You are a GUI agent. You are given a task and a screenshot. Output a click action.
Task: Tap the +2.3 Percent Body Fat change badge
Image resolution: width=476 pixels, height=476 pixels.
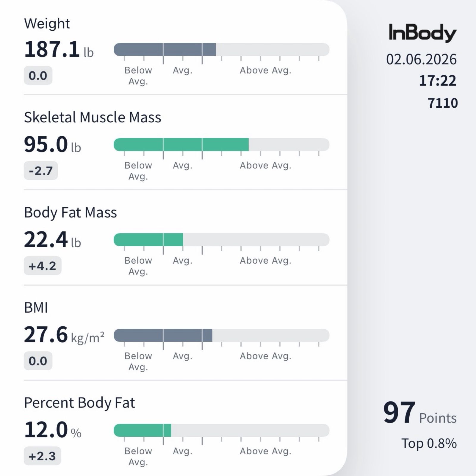42,456
